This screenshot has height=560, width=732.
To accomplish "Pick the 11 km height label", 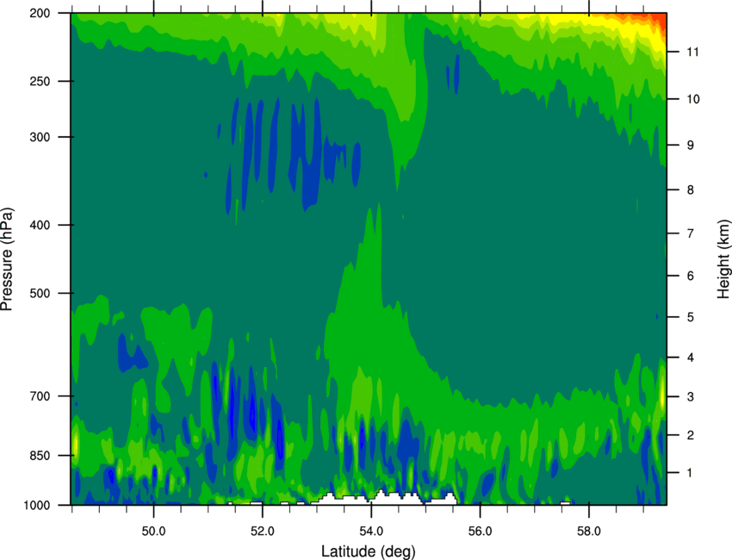I will [x=692, y=52].
